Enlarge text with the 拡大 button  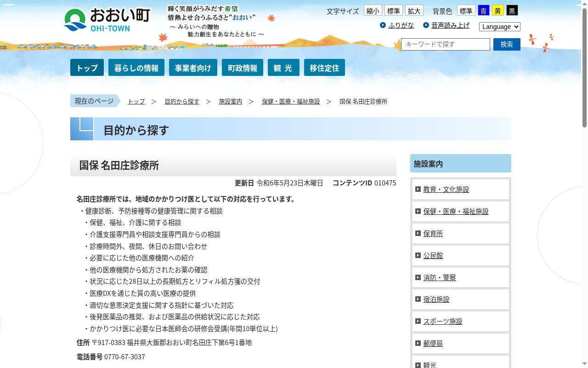(x=414, y=11)
